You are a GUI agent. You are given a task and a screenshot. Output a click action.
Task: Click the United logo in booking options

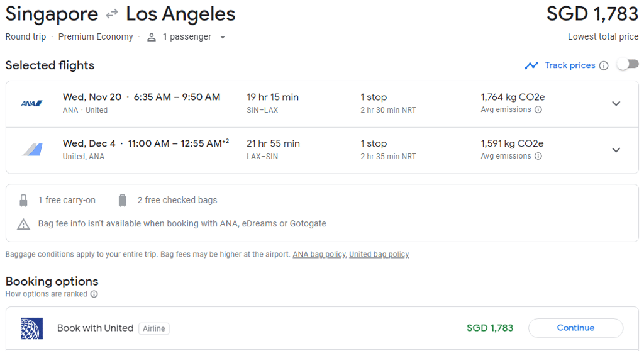pos(31,328)
